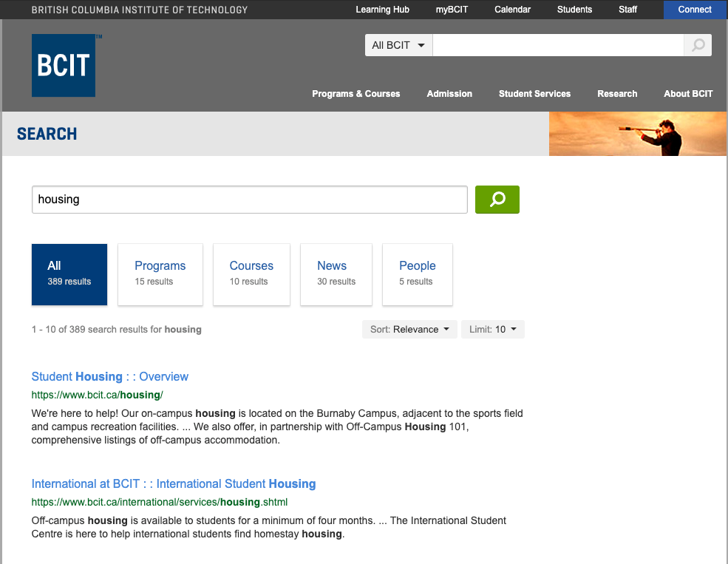Click the search box containing housing
Viewport: 728px width, 564px height.
250,200
